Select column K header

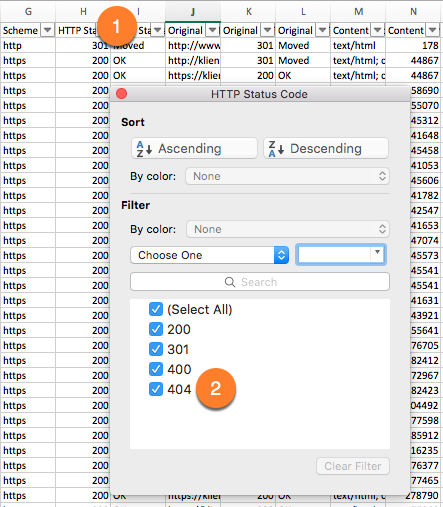(x=248, y=12)
